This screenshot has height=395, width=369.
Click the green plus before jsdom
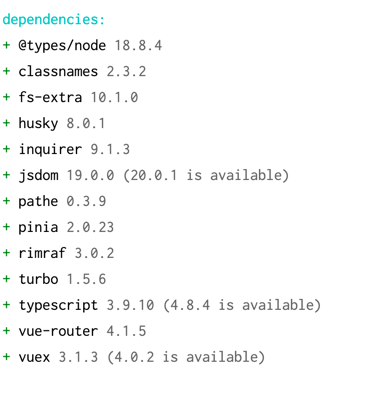pos(6,175)
